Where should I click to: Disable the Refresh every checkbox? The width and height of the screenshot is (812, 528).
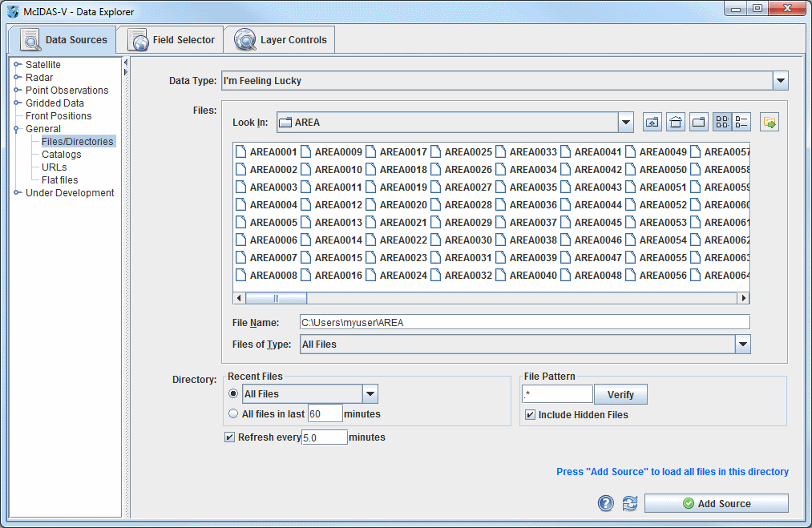pyautogui.click(x=230, y=437)
